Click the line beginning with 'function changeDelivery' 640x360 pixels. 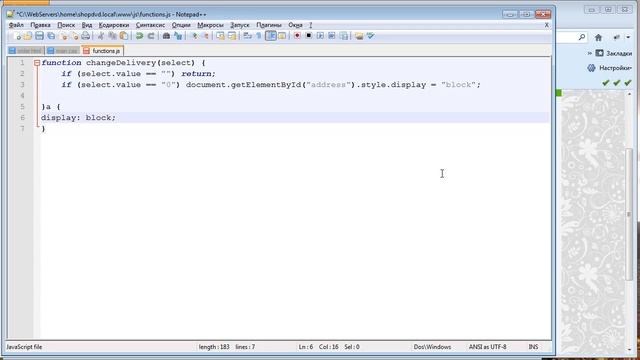tap(123, 63)
